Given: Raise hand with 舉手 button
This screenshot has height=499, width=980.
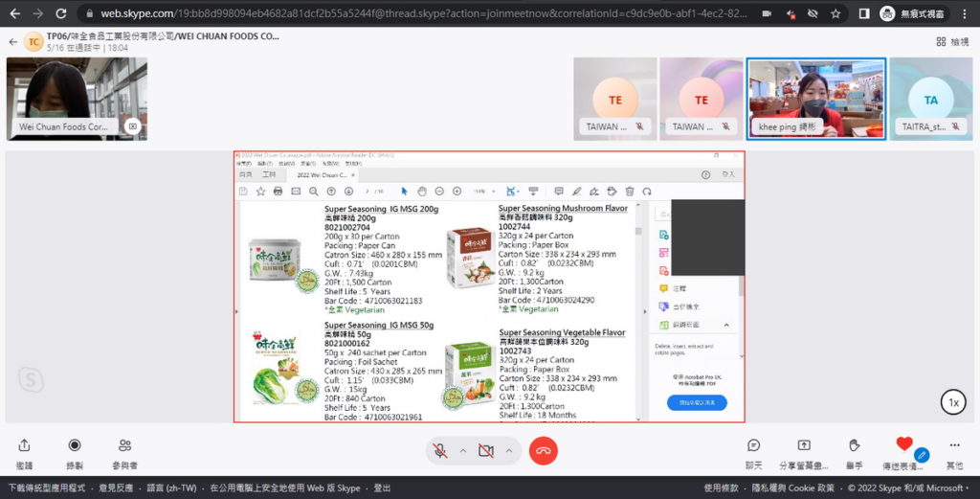Looking at the screenshot, I should point(855,453).
